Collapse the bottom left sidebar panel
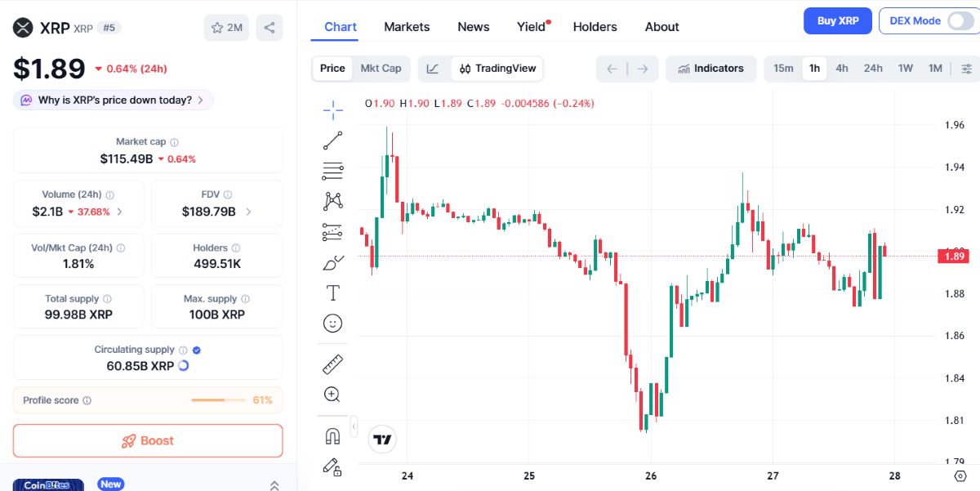 274,484
